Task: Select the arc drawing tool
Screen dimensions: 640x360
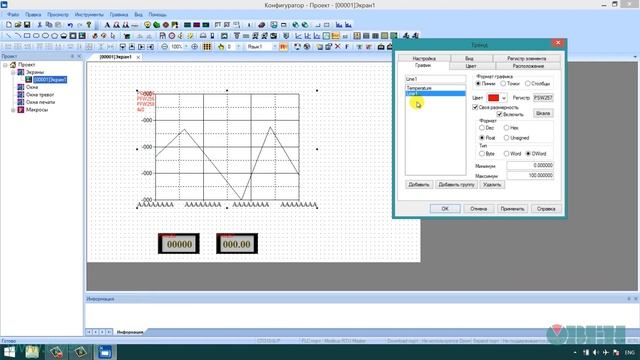Action: coord(18,36)
